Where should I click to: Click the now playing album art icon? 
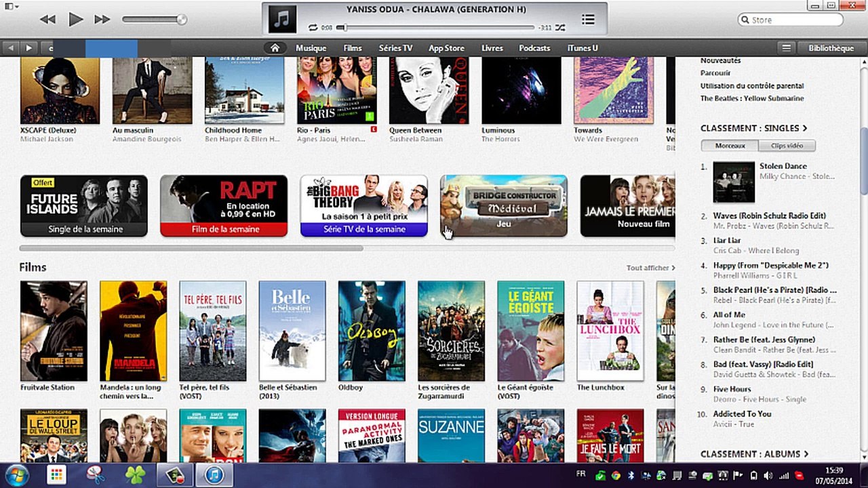click(x=282, y=19)
